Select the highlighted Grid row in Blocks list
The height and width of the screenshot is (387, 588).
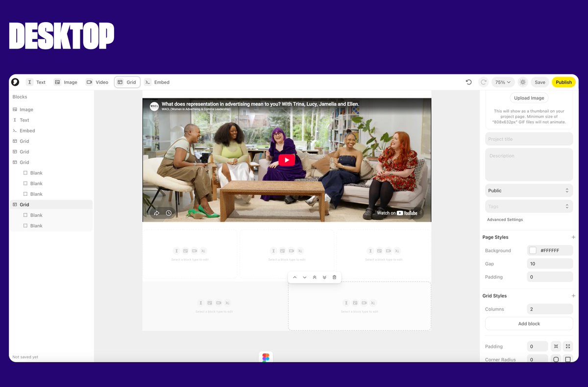pyautogui.click(x=51, y=205)
